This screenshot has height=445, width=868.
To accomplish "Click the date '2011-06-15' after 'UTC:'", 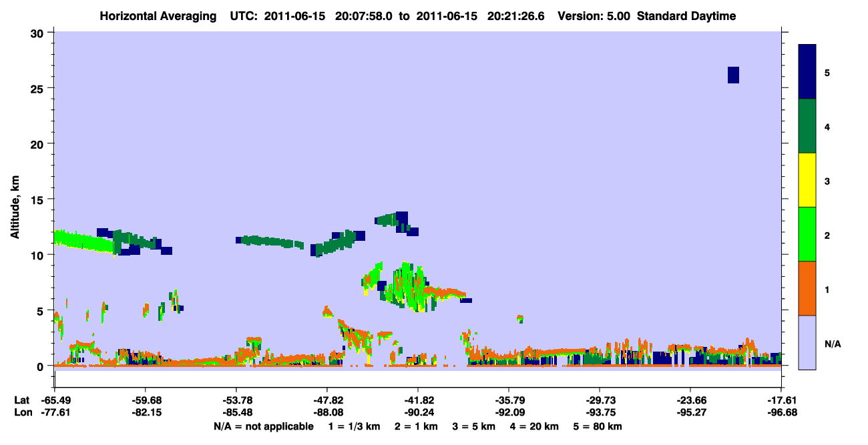I will point(294,16).
